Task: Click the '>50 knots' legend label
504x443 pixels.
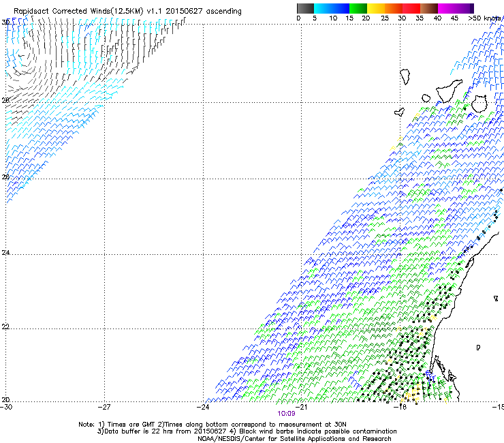Action: 484,18
